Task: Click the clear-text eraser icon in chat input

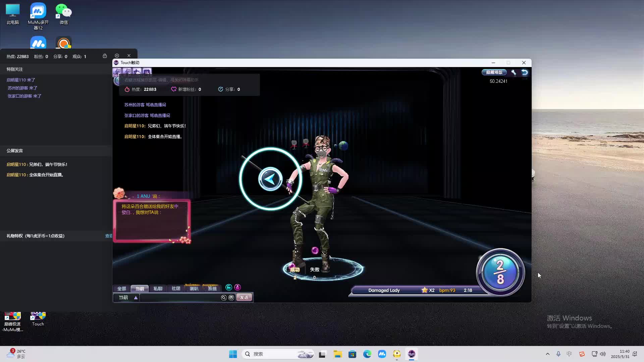Action: (224, 298)
